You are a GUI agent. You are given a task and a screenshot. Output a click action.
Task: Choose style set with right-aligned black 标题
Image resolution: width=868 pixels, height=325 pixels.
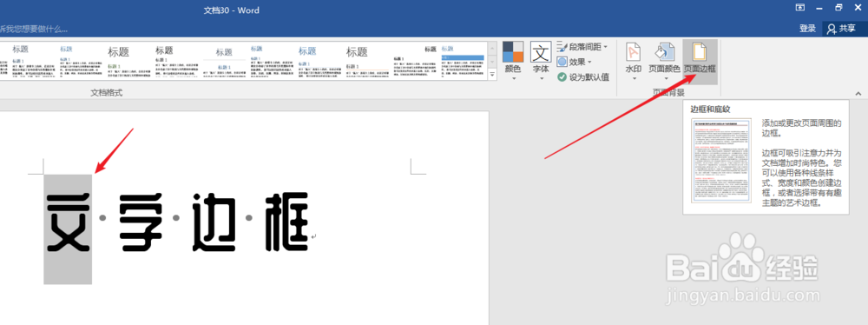tap(415, 62)
